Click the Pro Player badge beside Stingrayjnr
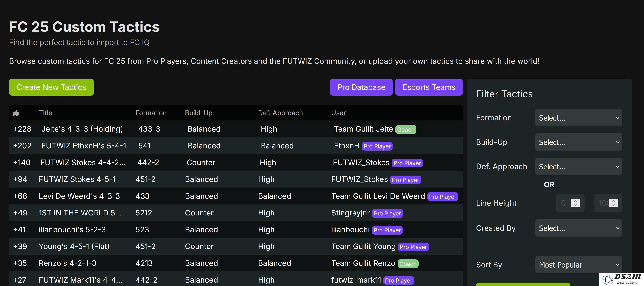Image resolution: width=644 pixels, height=286 pixels. (387, 213)
